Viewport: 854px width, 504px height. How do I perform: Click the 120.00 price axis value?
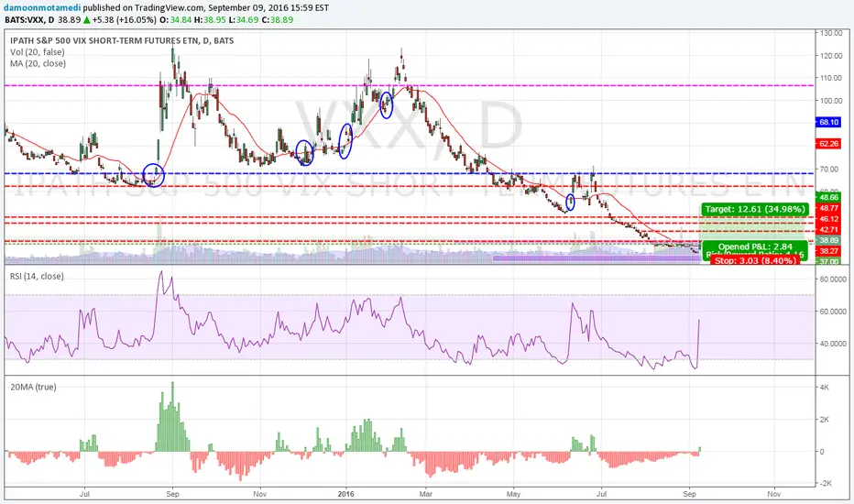pos(831,56)
